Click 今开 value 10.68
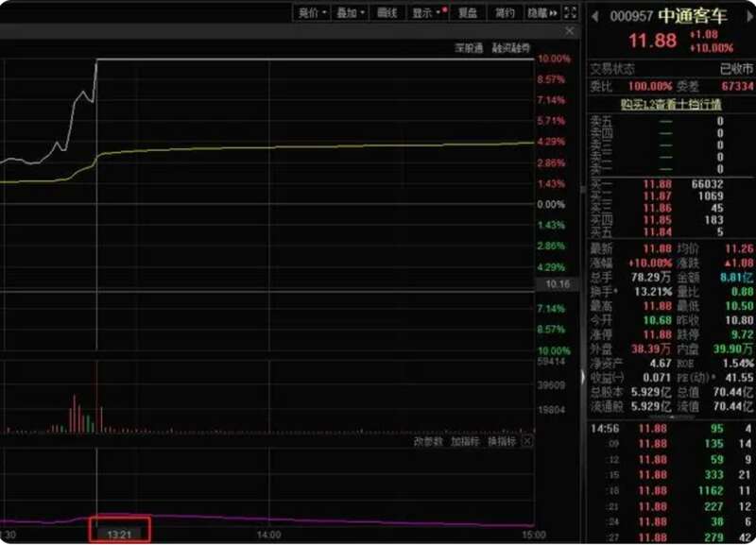Image resolution: width=756 pixels, height=545 pixels. click(x=657, y=320)
